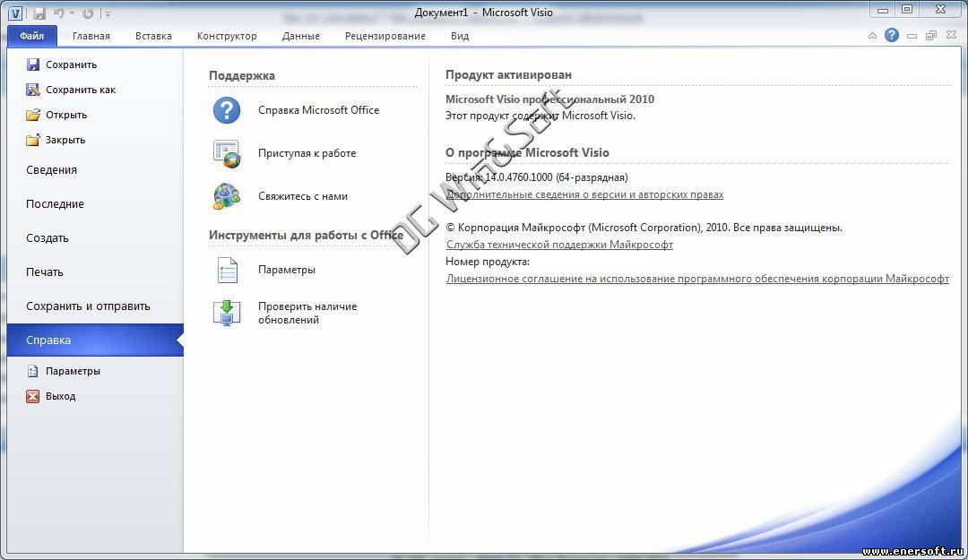This screenshot has height=560, width=968.
Task: Click the Параметры icon in left sidebar
Action: click(x=33, y=371)
